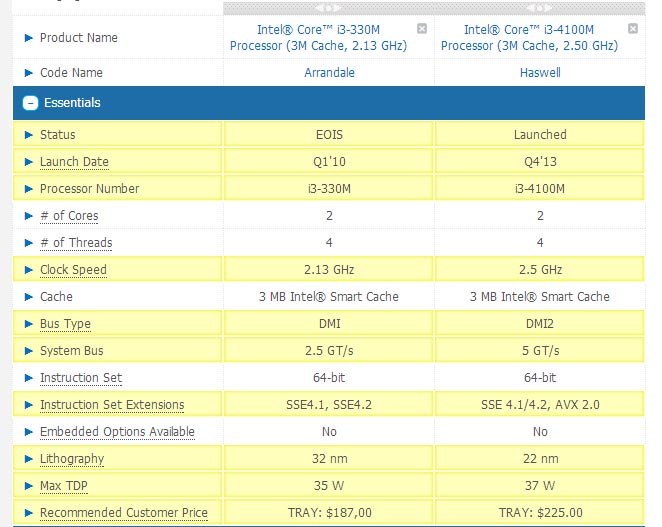Click the Launch Date definition label

coord(74,162)
